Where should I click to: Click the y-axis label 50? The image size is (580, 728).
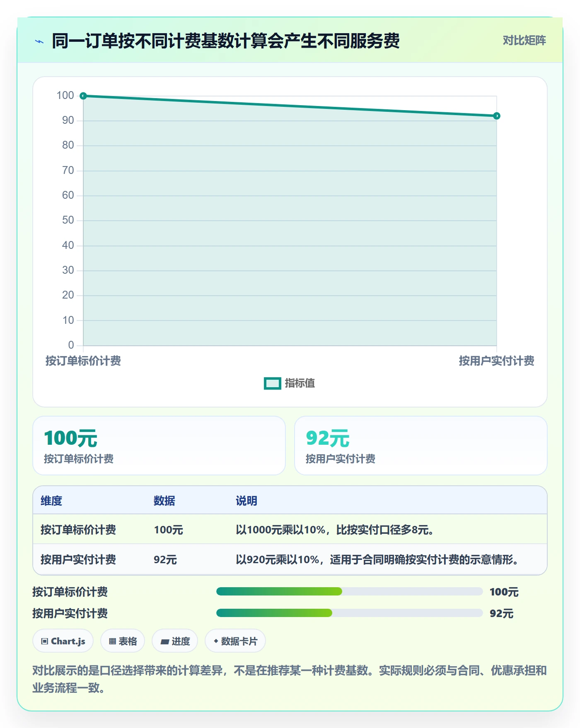coord(68,220)
